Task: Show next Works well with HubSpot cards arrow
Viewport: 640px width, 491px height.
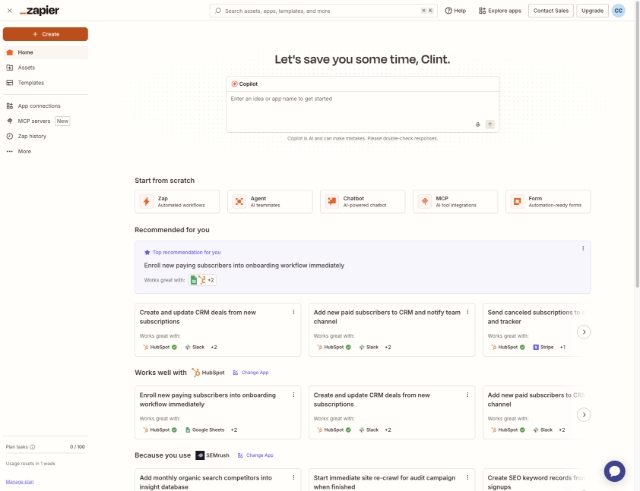Action: [584, 415]
